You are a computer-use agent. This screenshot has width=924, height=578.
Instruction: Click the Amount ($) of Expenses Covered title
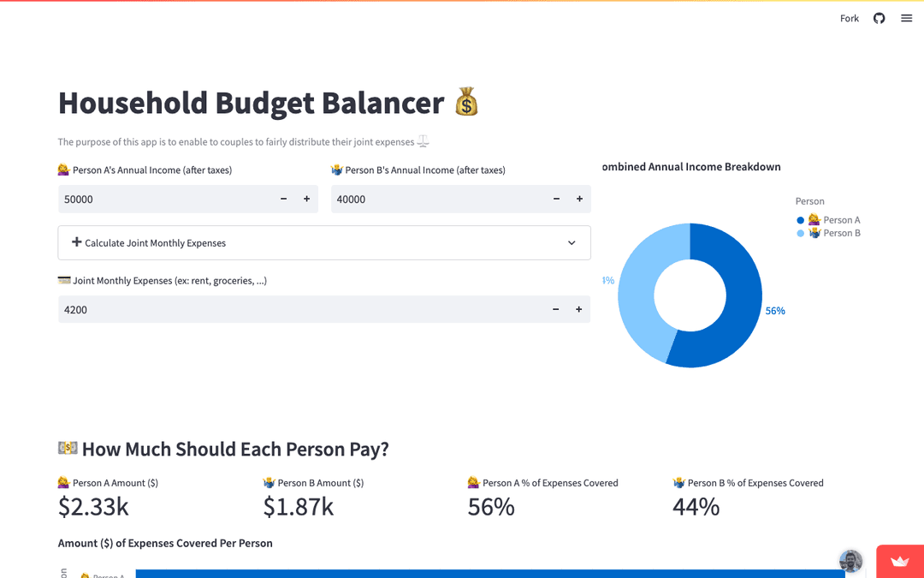[x=165, y=543]
